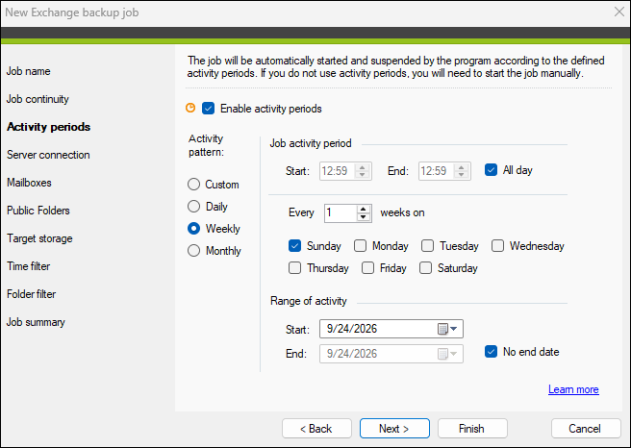631x448 pixels.
Task: Click the Next button
Action: pyautogui.click(x=394, y=428)
